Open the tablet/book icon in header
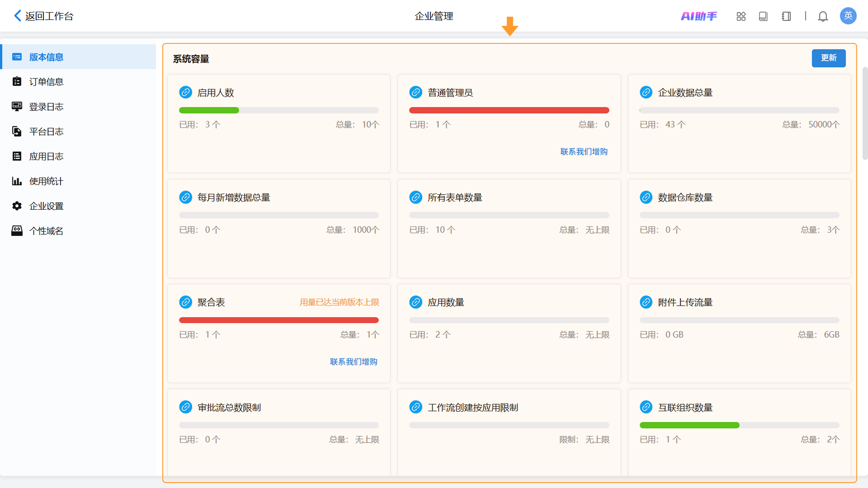 763,16
